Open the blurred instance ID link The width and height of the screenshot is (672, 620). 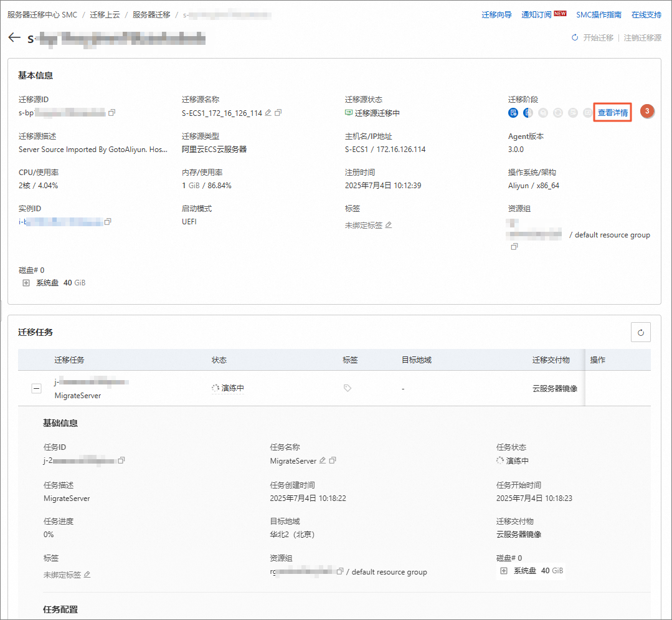61,222
